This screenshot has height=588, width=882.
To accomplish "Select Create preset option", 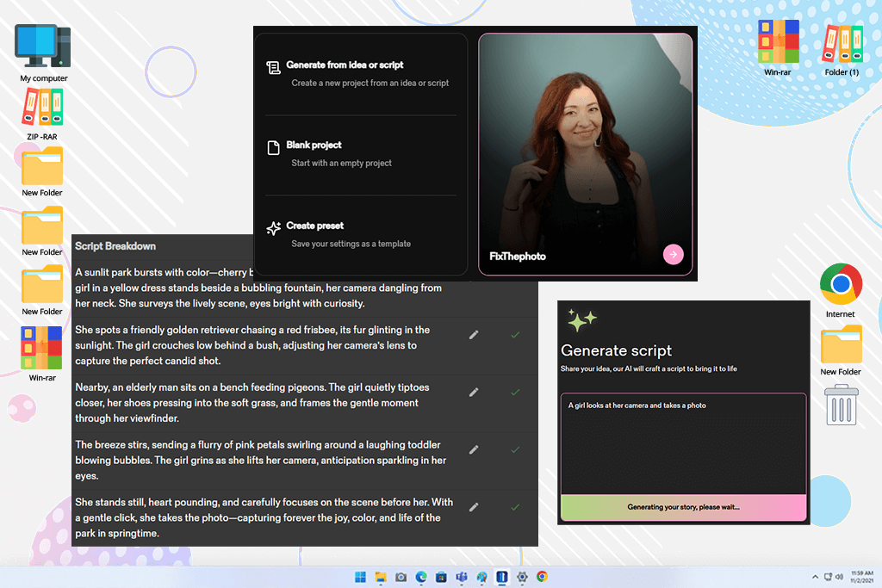I will 361,234.
